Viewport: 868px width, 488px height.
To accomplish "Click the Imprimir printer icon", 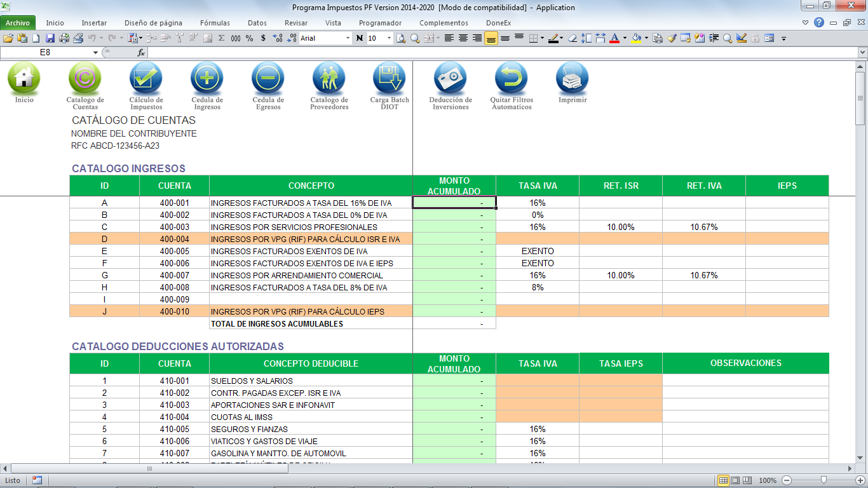I will coord(573,79).
